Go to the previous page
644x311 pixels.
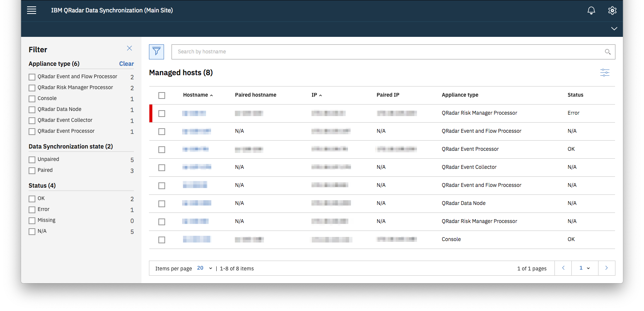pos(563,268)
